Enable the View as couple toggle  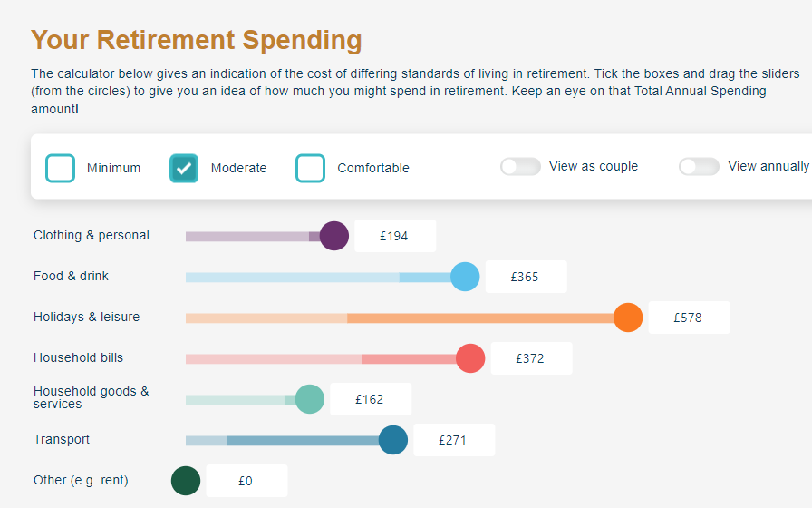[x=520, y=166]
